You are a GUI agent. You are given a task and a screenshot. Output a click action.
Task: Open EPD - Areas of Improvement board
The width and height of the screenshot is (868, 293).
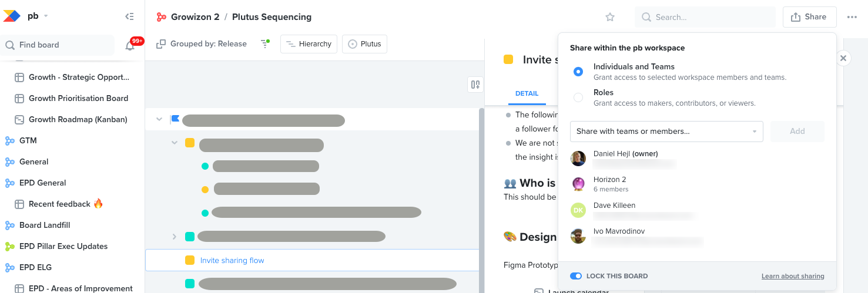tap(81, 288)
